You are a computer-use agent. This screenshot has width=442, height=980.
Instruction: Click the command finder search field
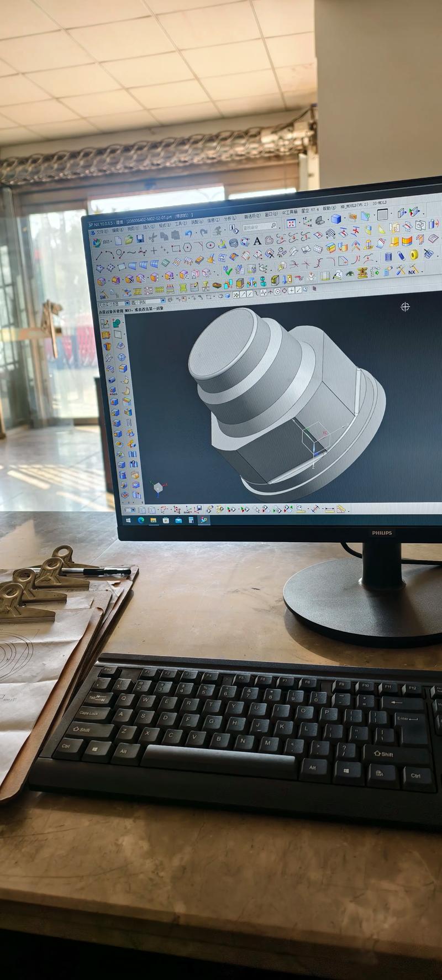click(259, 226)
